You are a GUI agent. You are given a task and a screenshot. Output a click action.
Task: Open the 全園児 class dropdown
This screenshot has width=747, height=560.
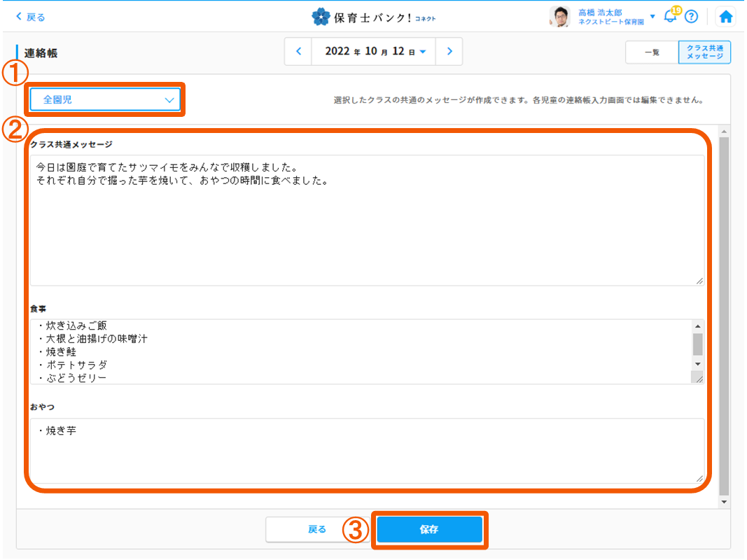(x=105, y=100)
